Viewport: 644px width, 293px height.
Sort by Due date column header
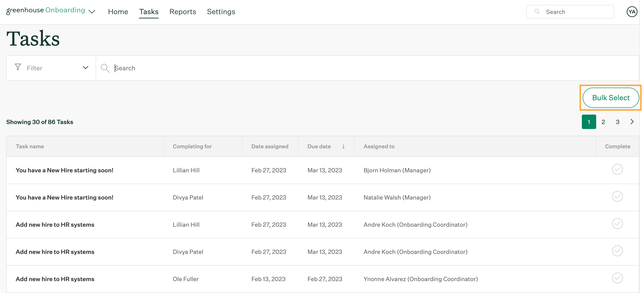(319, 146)
